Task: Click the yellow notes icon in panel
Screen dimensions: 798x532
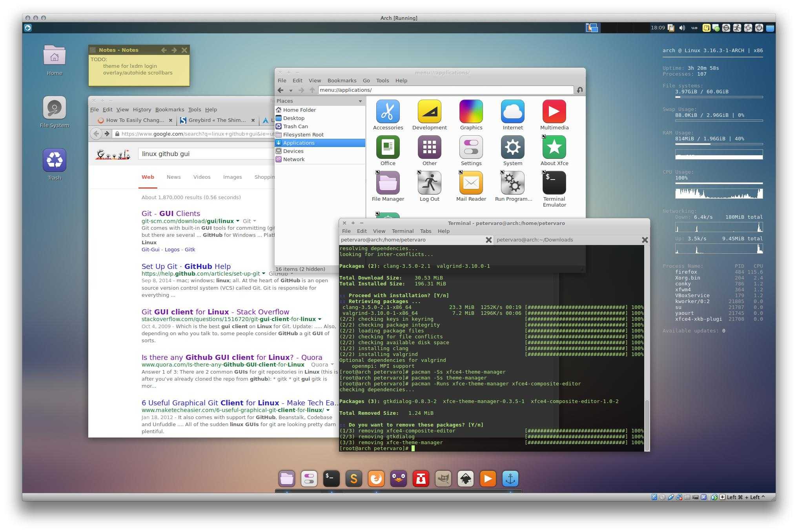Action: click(x=706, y=28)
